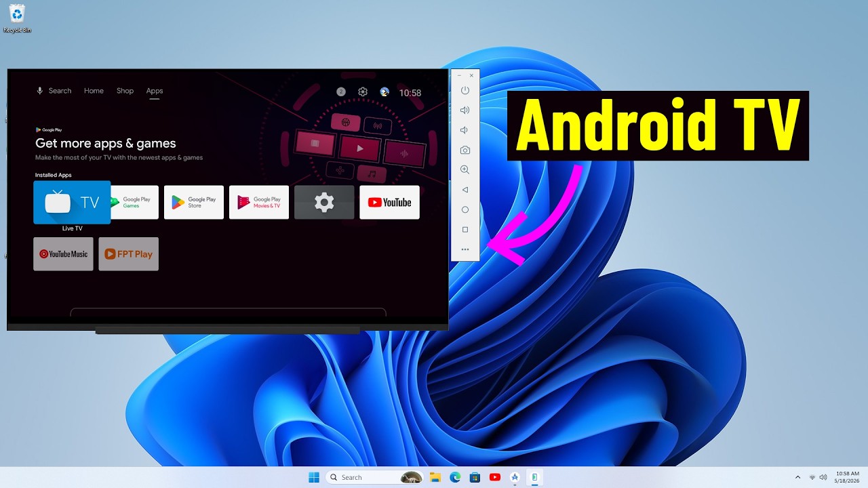
Task: Close the emulator toolbar window
Action: (472, 75)
